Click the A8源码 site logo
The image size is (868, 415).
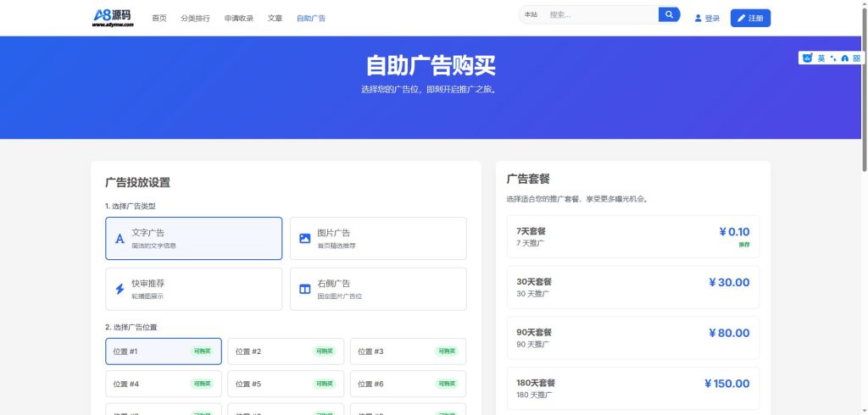113,18
